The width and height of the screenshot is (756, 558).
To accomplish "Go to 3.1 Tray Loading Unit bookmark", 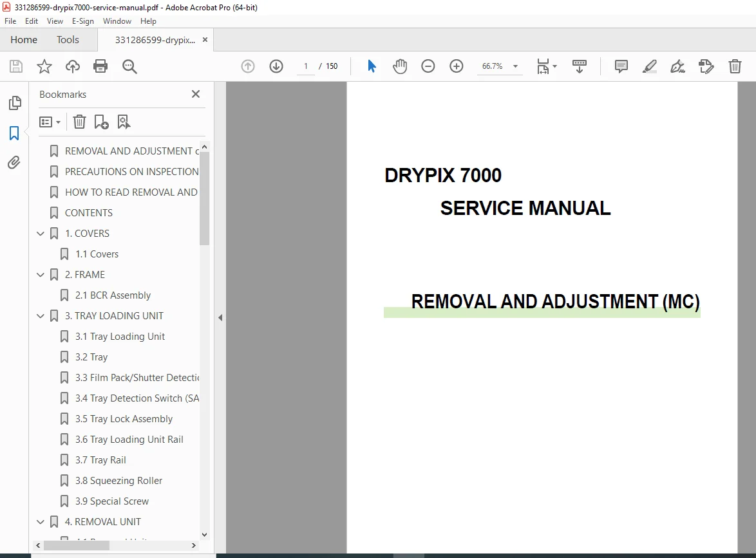I will coord(120,337).
